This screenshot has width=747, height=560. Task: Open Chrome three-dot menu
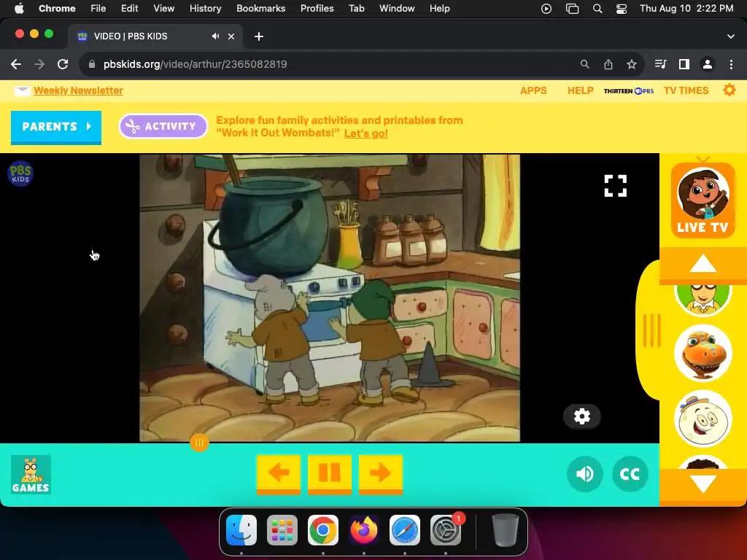tap(731, 64)
